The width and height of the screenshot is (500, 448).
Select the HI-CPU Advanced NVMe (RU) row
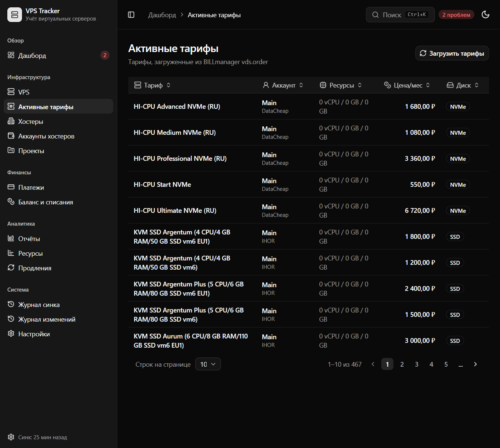(308, 107)
